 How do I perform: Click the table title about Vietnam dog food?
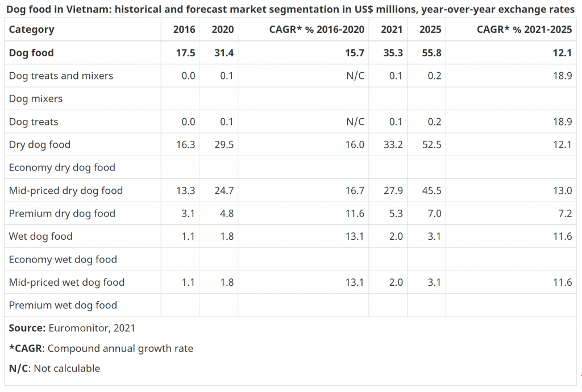290,11
